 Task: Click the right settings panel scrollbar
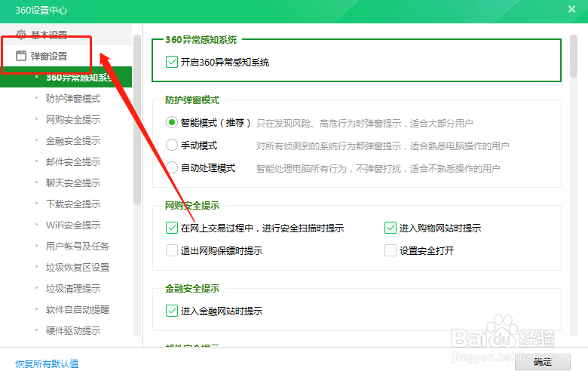pyautogui.click(x=574, y=57)
